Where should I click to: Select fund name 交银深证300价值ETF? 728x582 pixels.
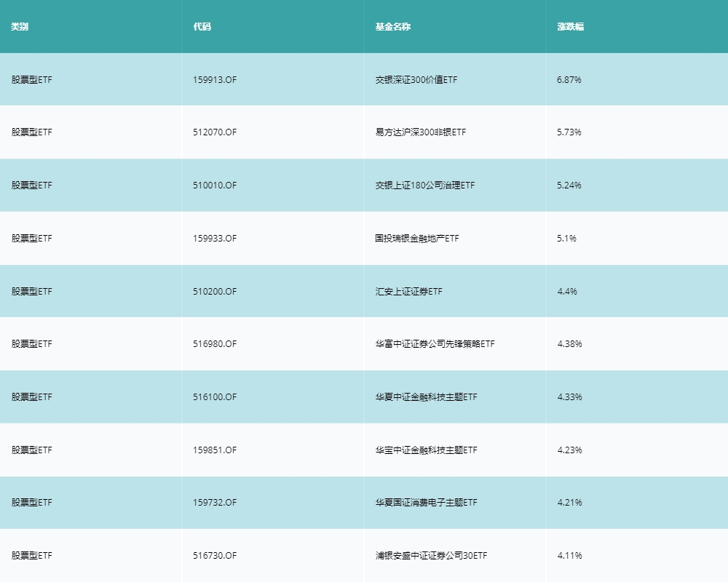(416, 80)
